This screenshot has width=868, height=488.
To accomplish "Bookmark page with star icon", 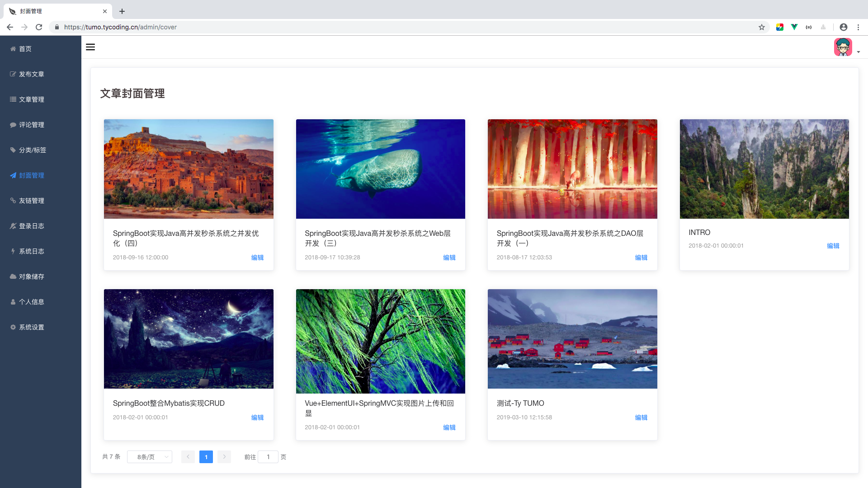I will tap(762, 27).
